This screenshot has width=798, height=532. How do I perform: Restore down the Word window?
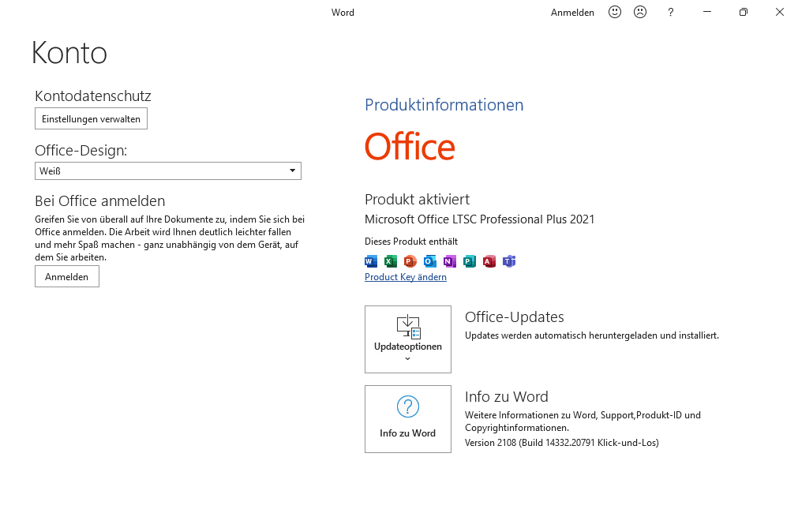[x=744, y=12]
